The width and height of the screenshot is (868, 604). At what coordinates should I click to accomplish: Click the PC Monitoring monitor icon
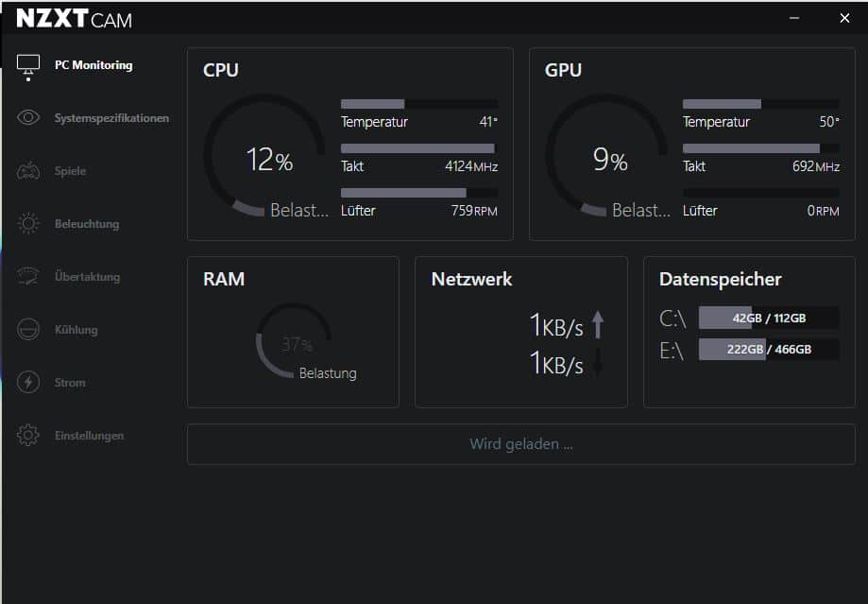pyautogui.click(x=28, y=65)
